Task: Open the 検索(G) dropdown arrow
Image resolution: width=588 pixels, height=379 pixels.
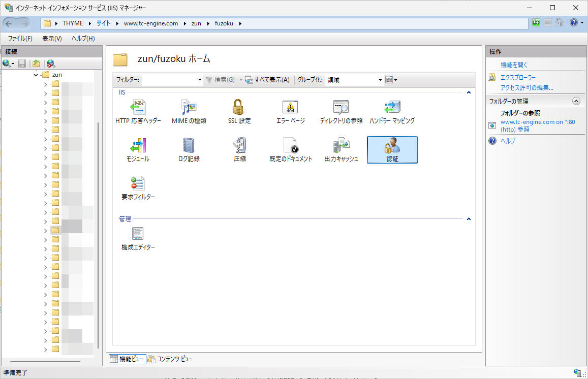Action: [241, 80]
